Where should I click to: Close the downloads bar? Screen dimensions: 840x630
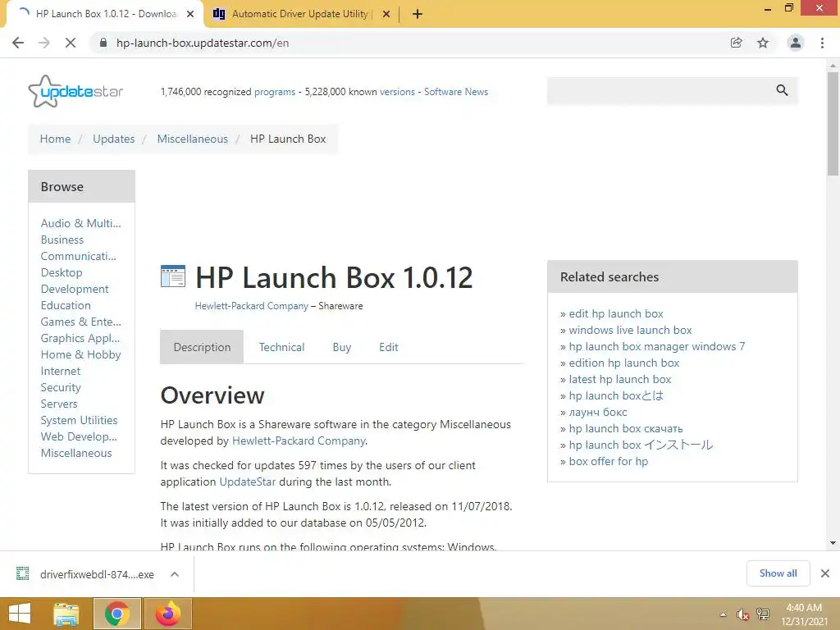tap(825, 573)
